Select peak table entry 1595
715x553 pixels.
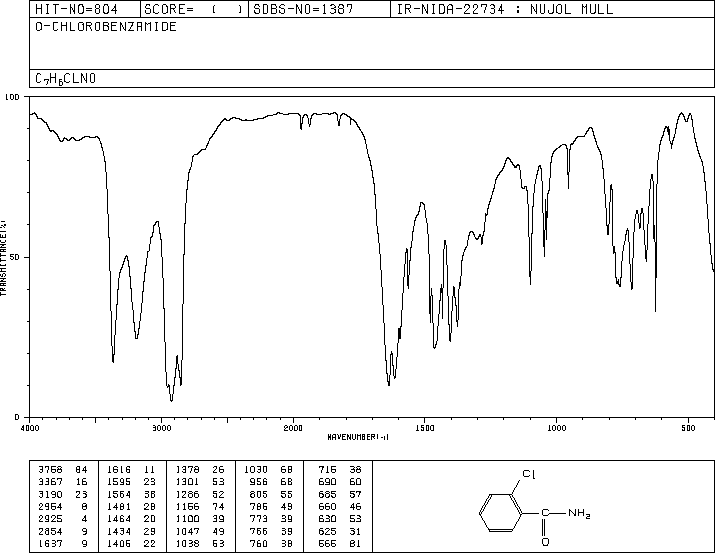coord(131,482)
